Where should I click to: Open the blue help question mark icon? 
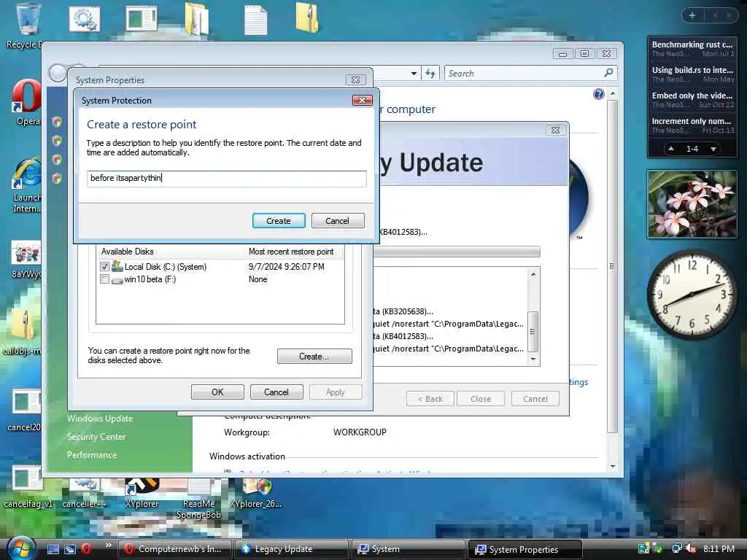click(x=599, y=94)
